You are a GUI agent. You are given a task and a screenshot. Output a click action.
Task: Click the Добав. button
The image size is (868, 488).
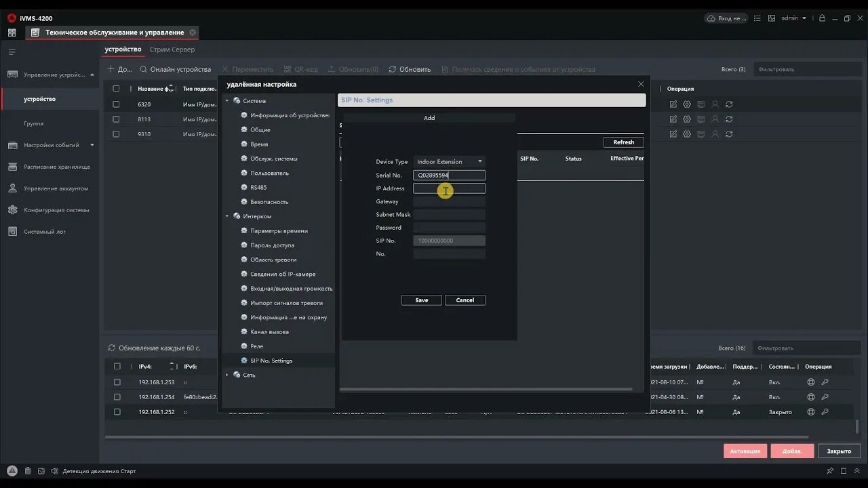pyautogui.click(x=792, y=451)
